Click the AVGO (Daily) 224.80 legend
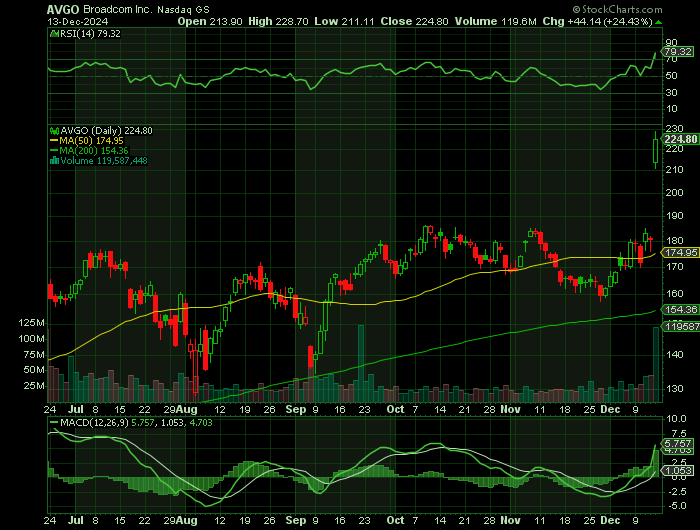 click(106, 130)
